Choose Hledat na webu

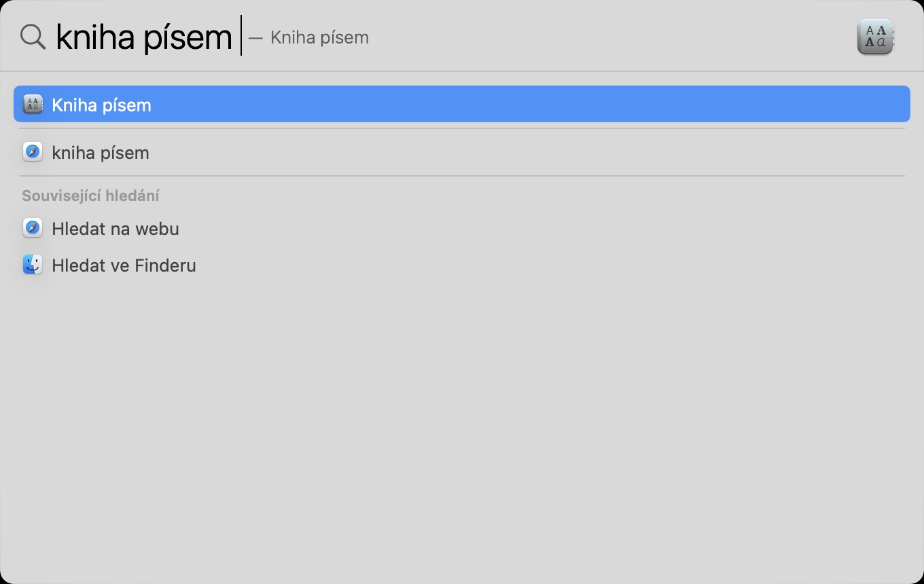115,229
